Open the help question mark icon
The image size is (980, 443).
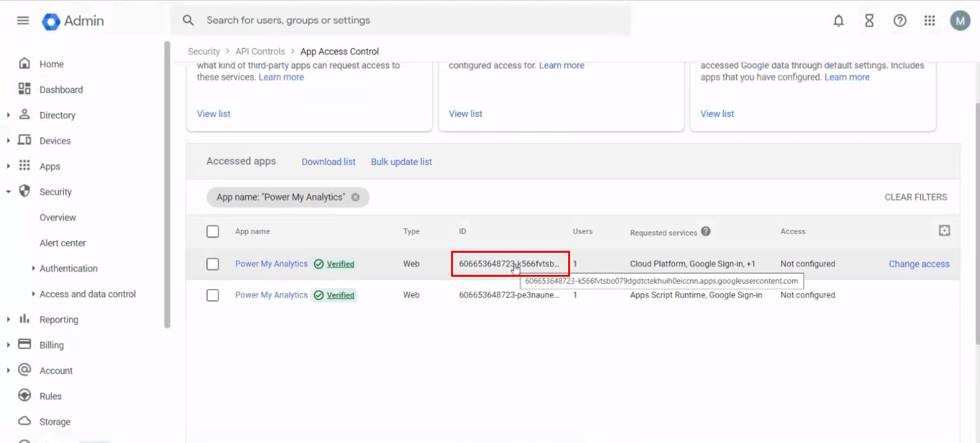coord(899,21)
